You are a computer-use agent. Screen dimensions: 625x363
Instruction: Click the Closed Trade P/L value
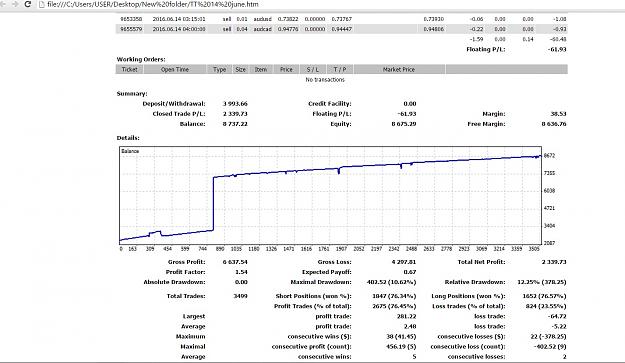point(235,114)
